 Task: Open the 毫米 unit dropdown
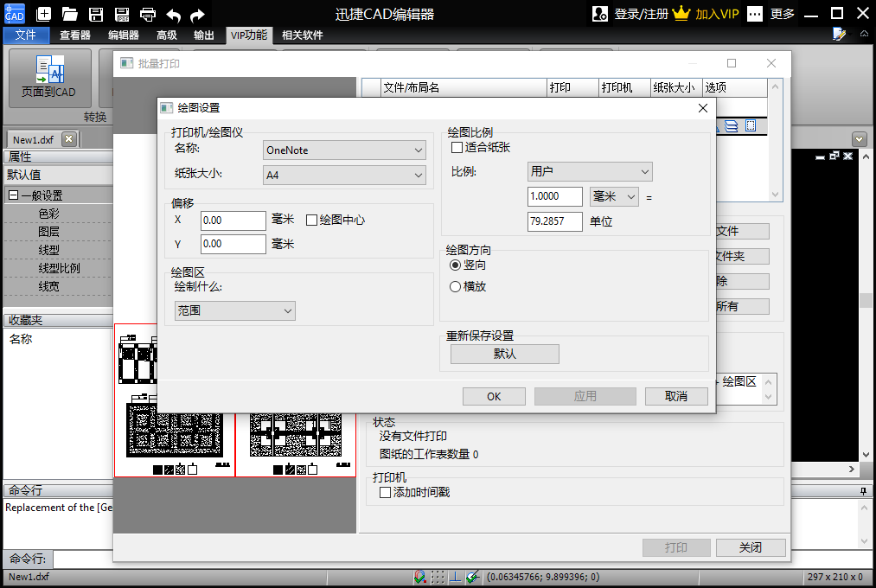click(x=614, y=196)
